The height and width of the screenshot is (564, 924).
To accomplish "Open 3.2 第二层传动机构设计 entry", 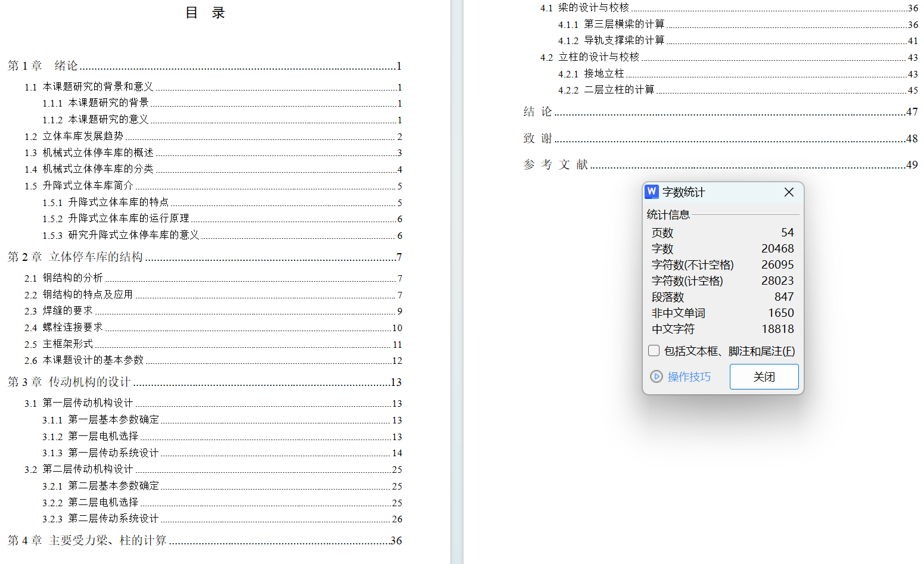I will [213, 469].
